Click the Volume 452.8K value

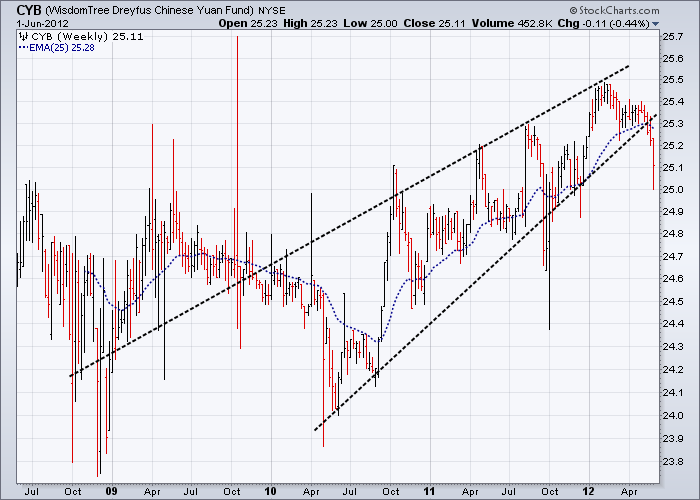click(512, 24)
